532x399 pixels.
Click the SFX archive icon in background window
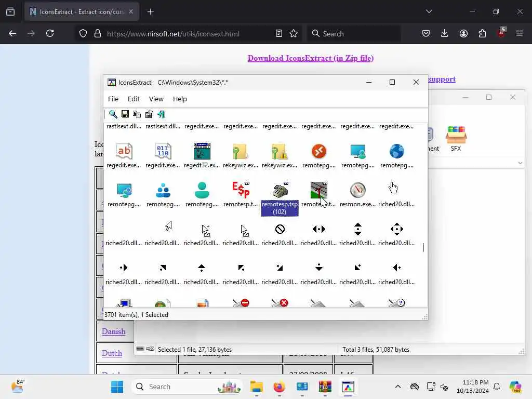[456, 138]
